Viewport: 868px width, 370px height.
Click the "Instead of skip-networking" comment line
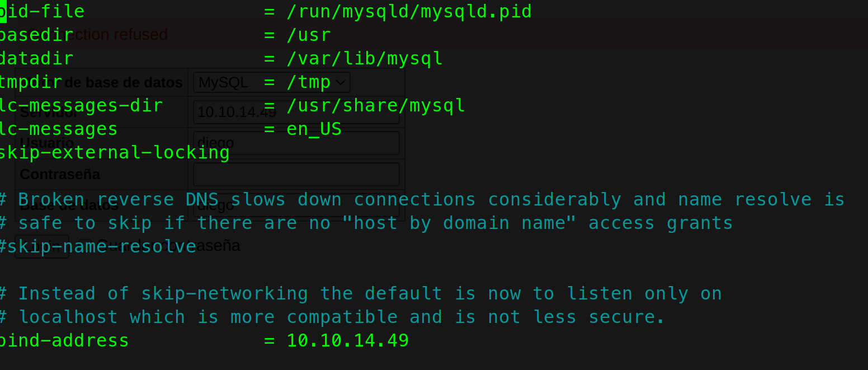(361, 294)
